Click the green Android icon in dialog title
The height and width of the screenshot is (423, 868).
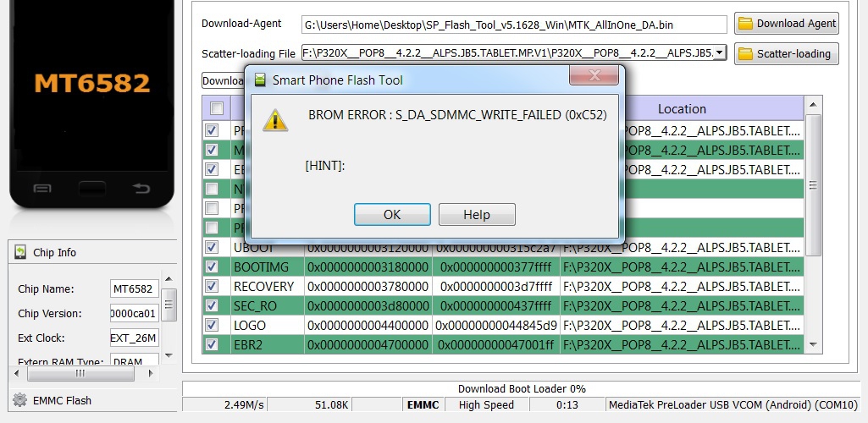[x=259, y=80]
